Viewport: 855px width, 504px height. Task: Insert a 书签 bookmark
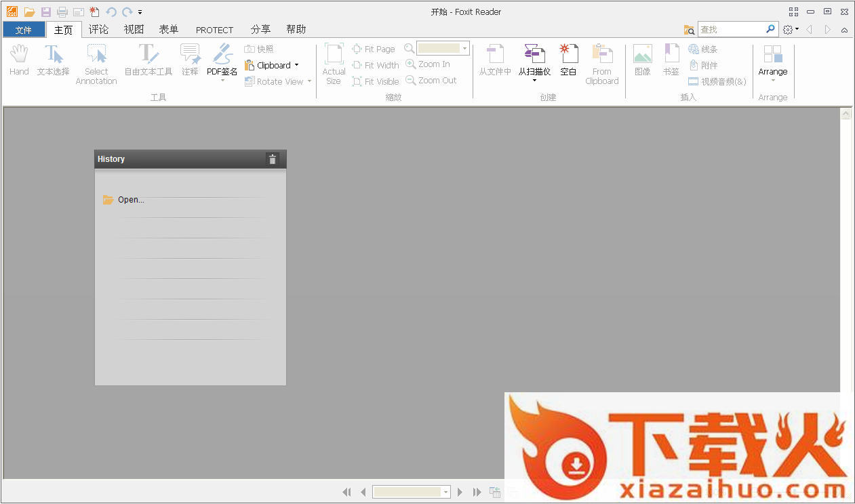pyautogui.click(x=671, y=60)
